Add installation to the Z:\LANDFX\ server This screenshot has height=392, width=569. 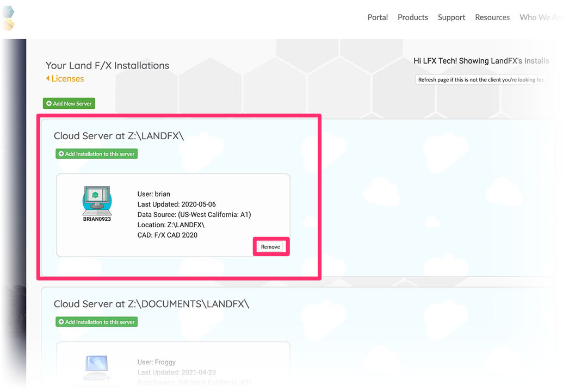coord(96,154)
